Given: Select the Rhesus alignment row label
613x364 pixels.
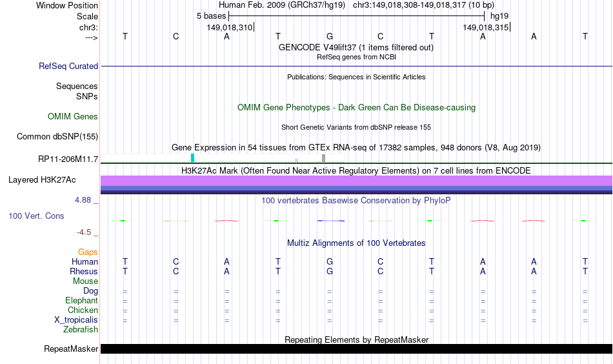Looking at the screenshot, I should click(84, 271).
